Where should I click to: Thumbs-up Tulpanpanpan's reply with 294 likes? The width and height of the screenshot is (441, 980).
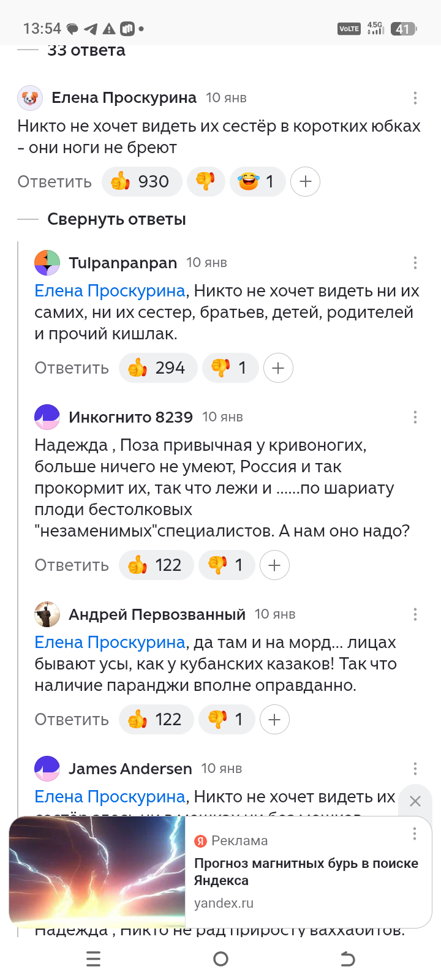pyautogui.click(x=158, y=368)
